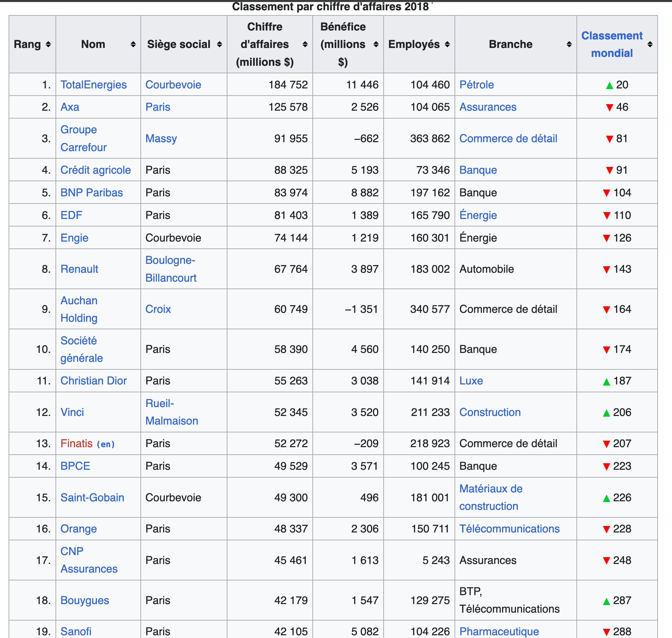Open the Matériaux de construction link
The width and height of the screenshot is (672, 638).
point(491,498)
